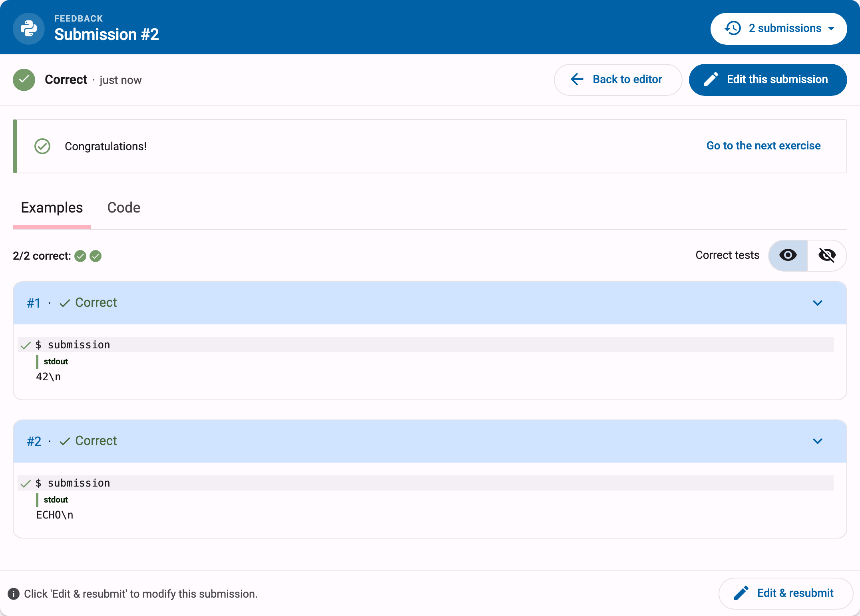Image resolution: width=860 pixels, height=616 pixels.
Task: Click check mark beside submission in test #2
Action: pyautogui.click(x=26, y=483)
